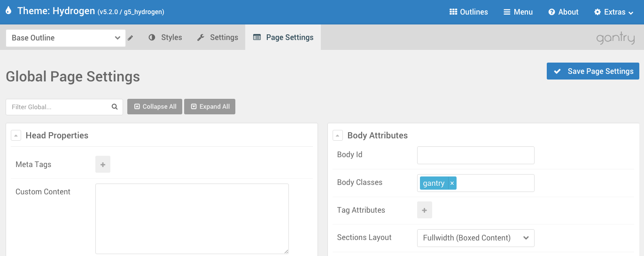Click the Global Page Settings heading

pyautogui.click(x=73, y=76)
